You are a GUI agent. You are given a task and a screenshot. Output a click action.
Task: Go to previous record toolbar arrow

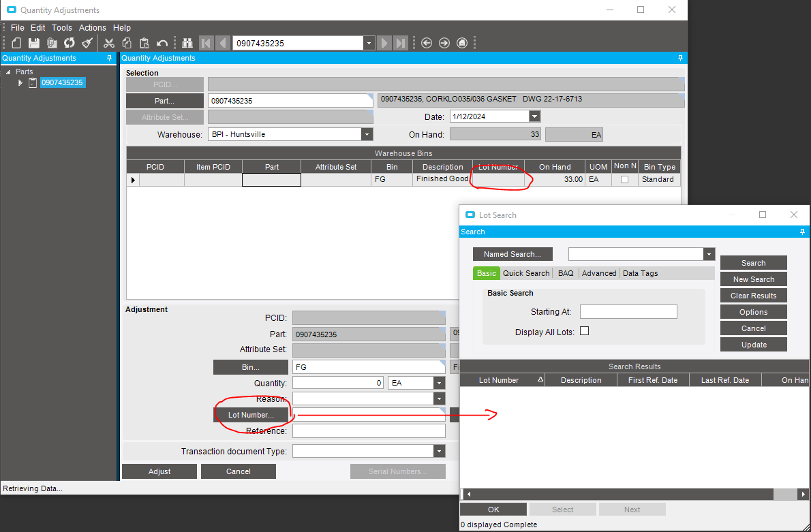click(x=223, y=43)
